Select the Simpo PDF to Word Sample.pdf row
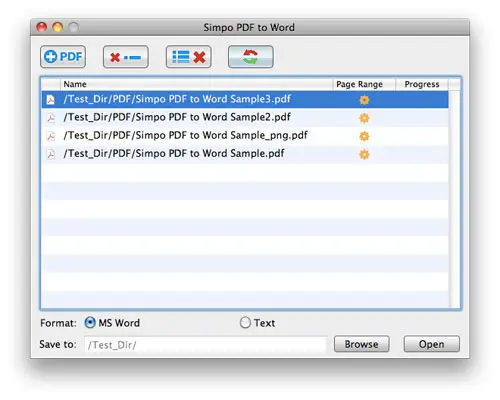Image resolution: width=500 pixels, height=400 pixels. pos(245,154)
